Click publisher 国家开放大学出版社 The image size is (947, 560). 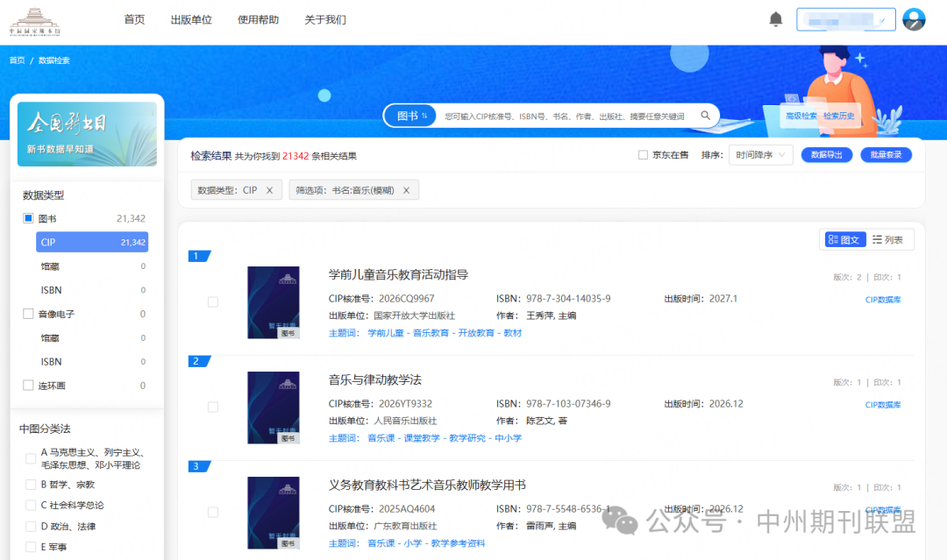[x=414, y=315]
